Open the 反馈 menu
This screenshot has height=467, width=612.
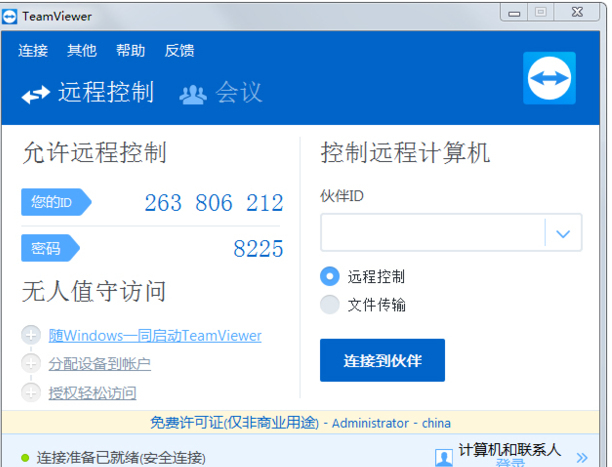coord(179,51)
